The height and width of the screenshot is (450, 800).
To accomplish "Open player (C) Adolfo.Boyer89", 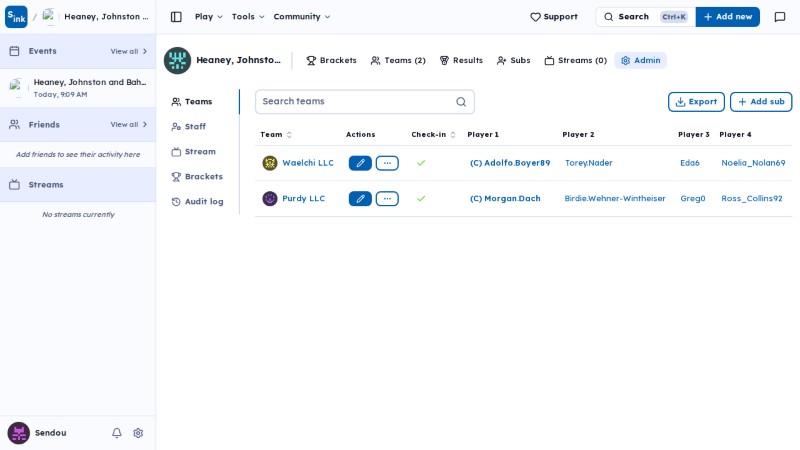I will [510, 163].
